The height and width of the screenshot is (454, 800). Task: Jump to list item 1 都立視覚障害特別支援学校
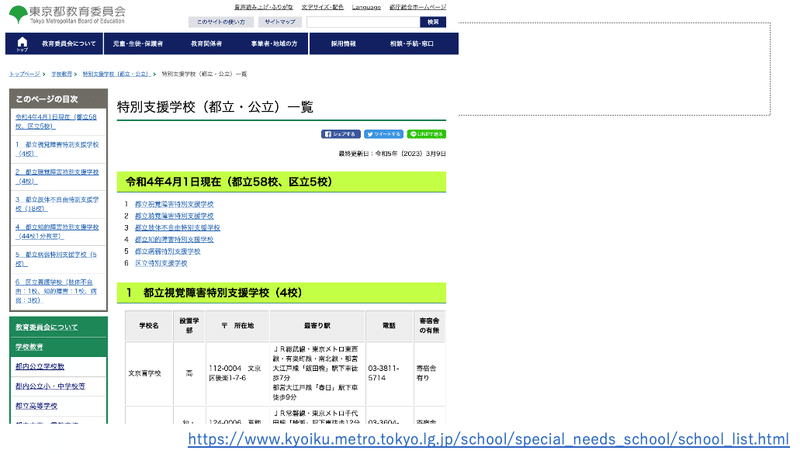tap(174, 204)
